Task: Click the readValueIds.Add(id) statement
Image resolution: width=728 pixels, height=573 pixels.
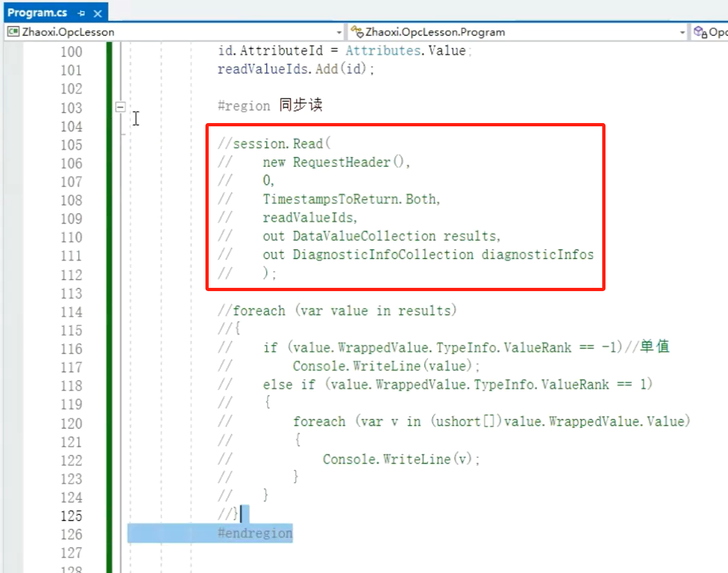Action: (x=295, y=69)
